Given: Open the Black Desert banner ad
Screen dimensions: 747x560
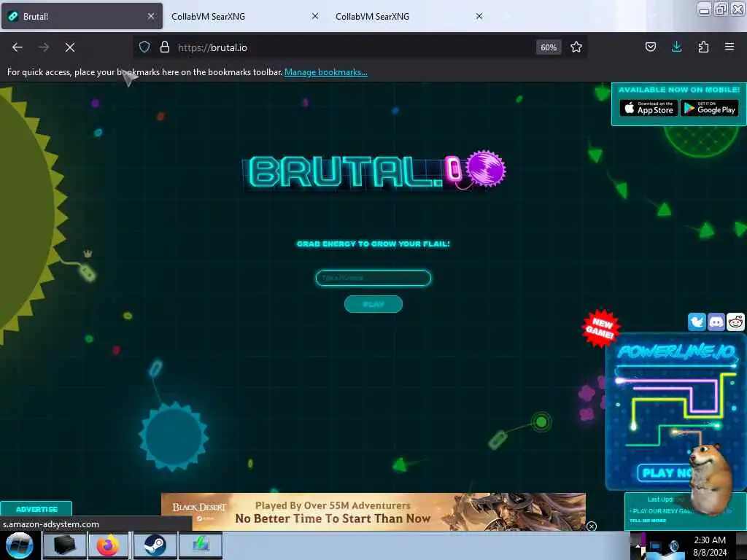Looking at the screenshot, I should 373,512.
